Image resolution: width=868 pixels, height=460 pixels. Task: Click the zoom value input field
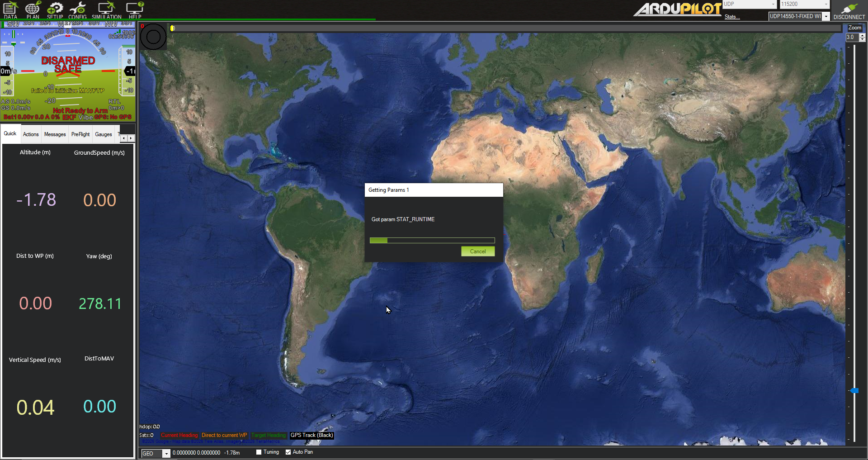point(853,38)
